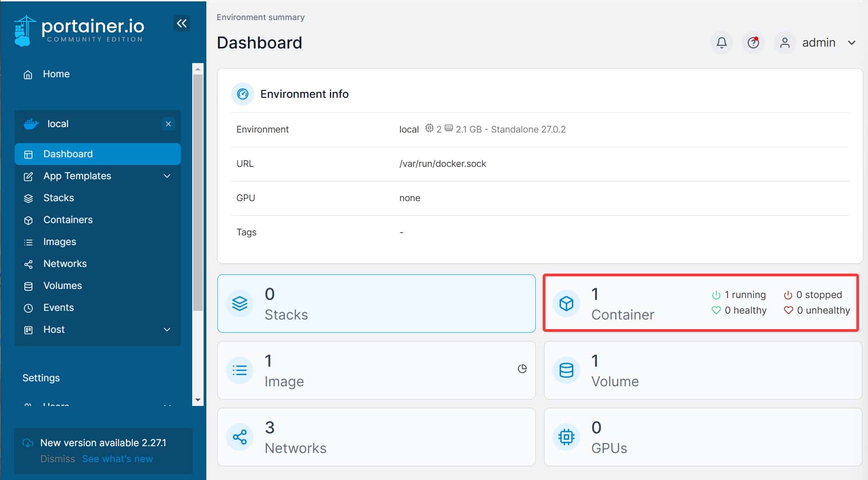Go to Containers in the sidebar
The image size is (868, 480).
click(68, 220)
